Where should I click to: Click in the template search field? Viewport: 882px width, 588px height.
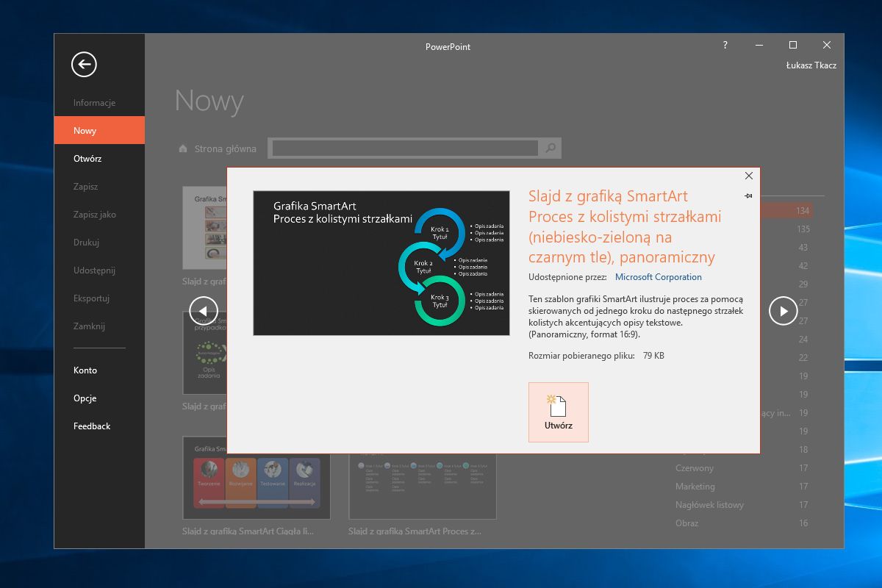pos(405,148)
